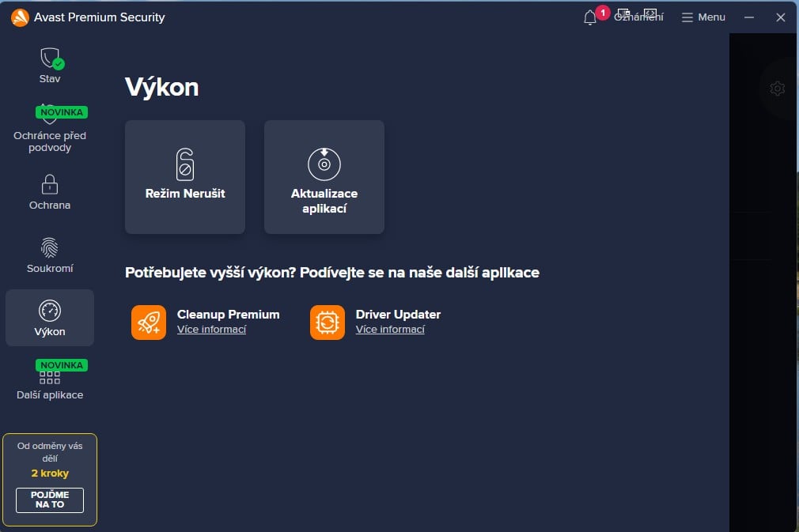Click the POJĎME NA TO button

click(49, 500)
